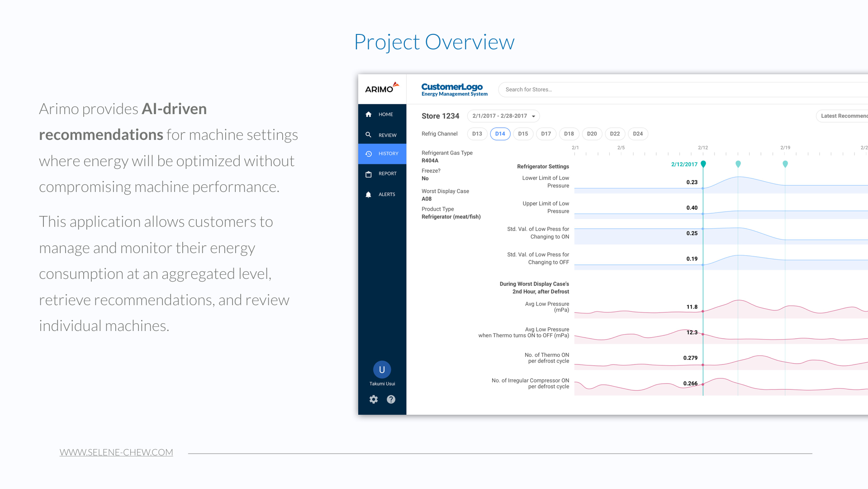Open the REPORT menu item
This screenshot has height=489, width=868.
(x=382, y=174)
